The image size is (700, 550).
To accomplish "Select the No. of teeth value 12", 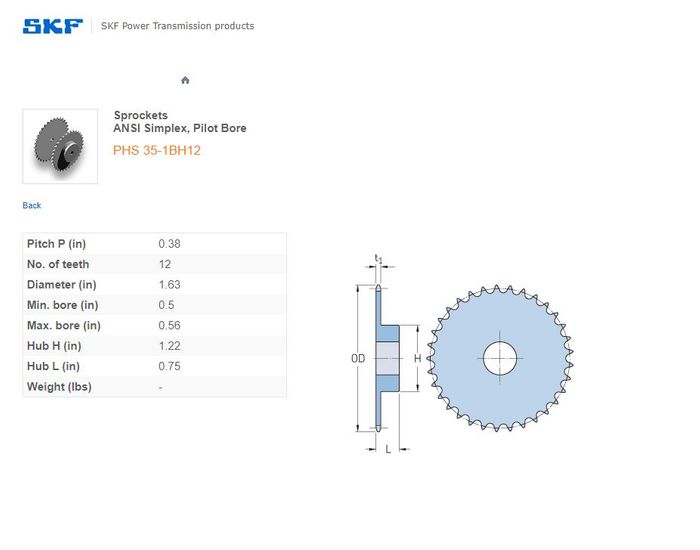I will [x=165, y=264].
